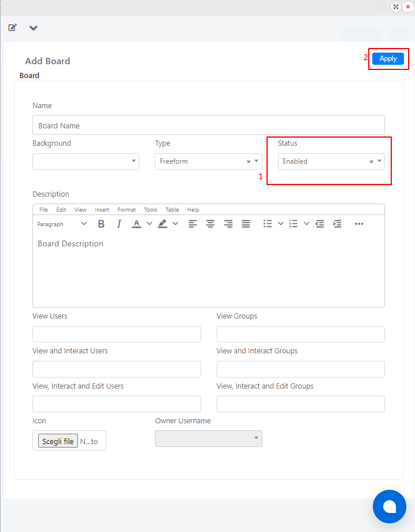
Task: Open the Table menu in editor
Action: (172, 210)
